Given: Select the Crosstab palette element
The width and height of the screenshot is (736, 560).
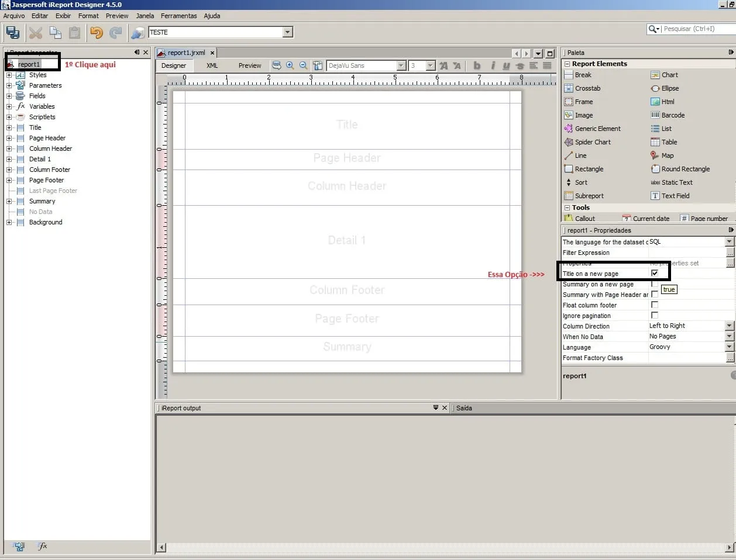Looking at the screenshot, I should 583,88.
